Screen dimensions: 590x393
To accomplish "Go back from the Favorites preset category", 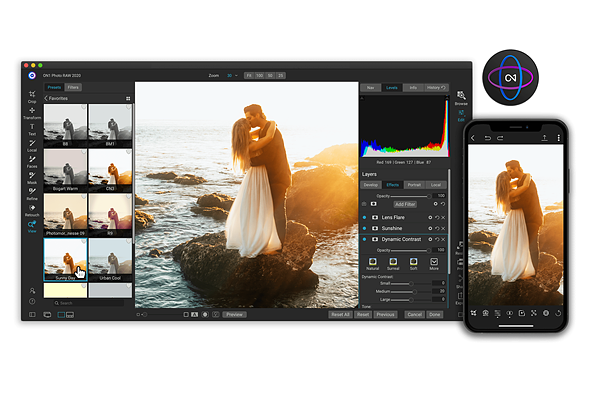I will point(46,98).
